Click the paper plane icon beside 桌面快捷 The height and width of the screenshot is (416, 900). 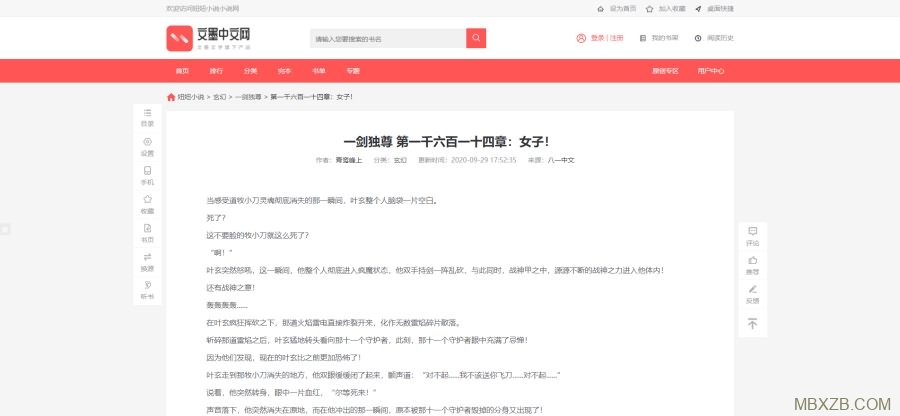point(698,9)
